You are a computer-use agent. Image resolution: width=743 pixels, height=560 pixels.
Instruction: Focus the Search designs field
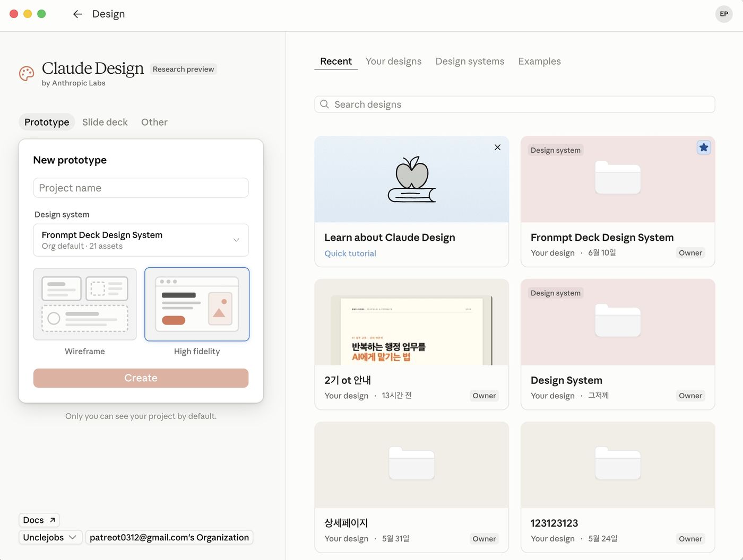[x=515, y=104]
